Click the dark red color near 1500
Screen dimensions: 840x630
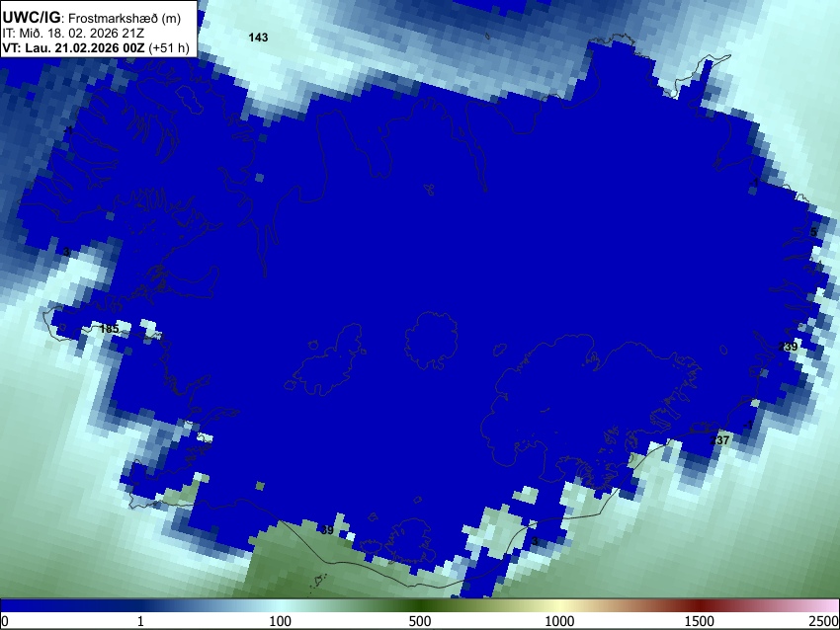pyautogui.click(x=700, y=606)
